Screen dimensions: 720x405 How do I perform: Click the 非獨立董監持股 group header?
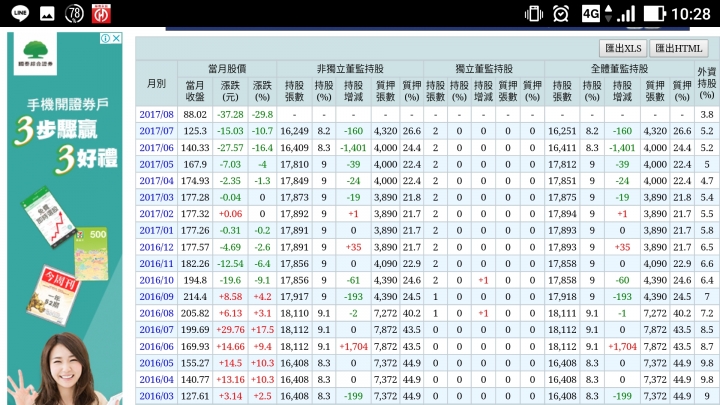(350, 69)
